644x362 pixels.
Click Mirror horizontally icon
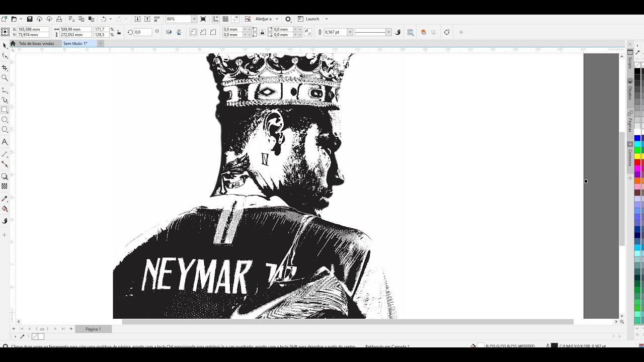tap(169, 32)
